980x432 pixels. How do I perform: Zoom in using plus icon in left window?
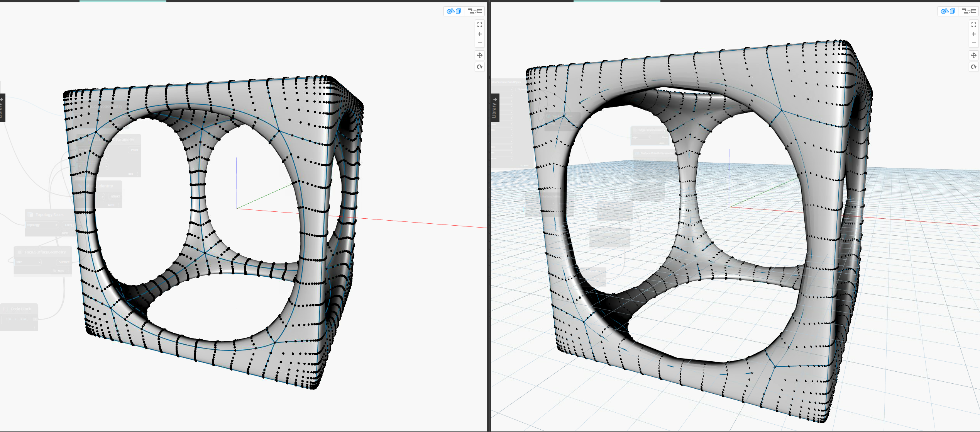tap(480, 34)
